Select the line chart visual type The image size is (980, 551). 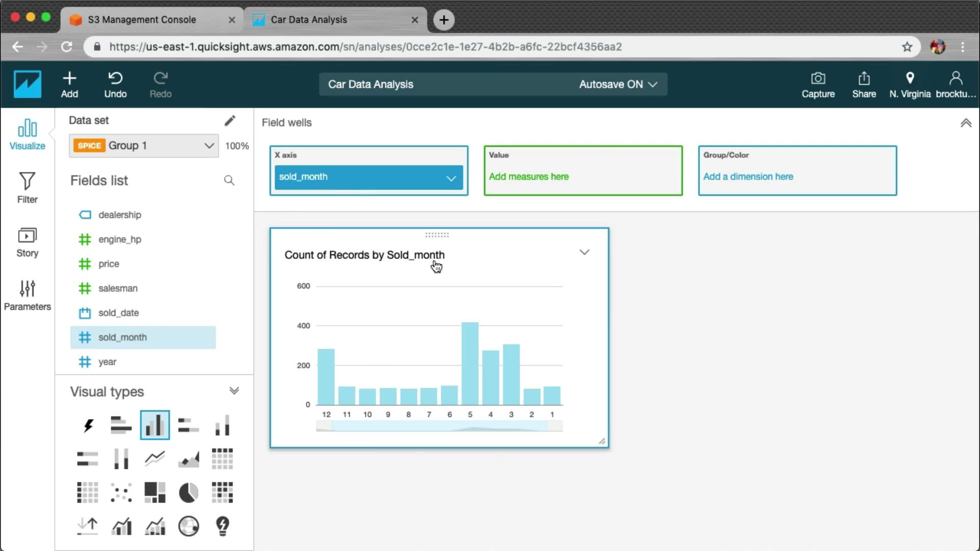[155, 459]
